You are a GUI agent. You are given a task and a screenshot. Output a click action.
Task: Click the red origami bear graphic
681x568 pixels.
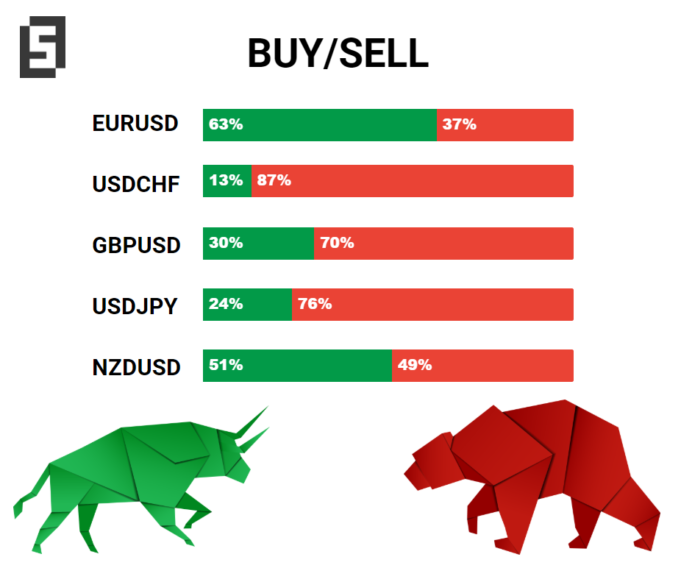coord(532,477)
